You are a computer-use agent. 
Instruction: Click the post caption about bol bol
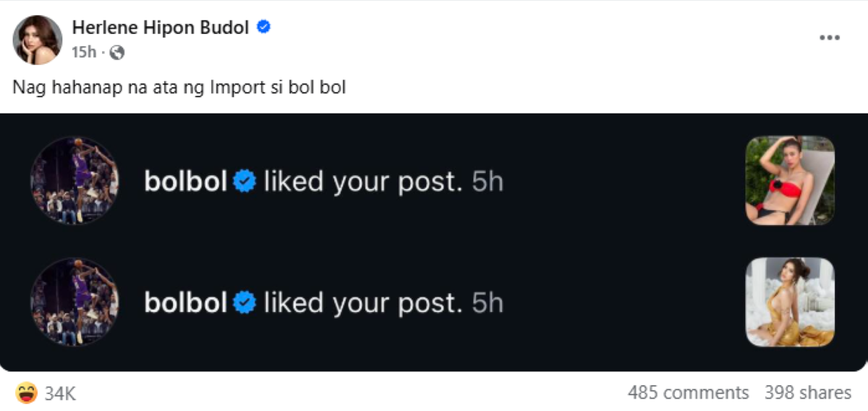click(179, 89)
